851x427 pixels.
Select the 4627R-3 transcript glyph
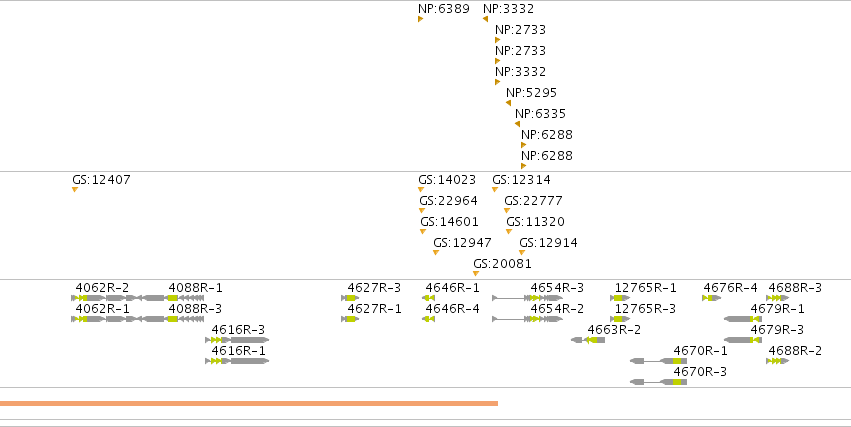point(350,298)
